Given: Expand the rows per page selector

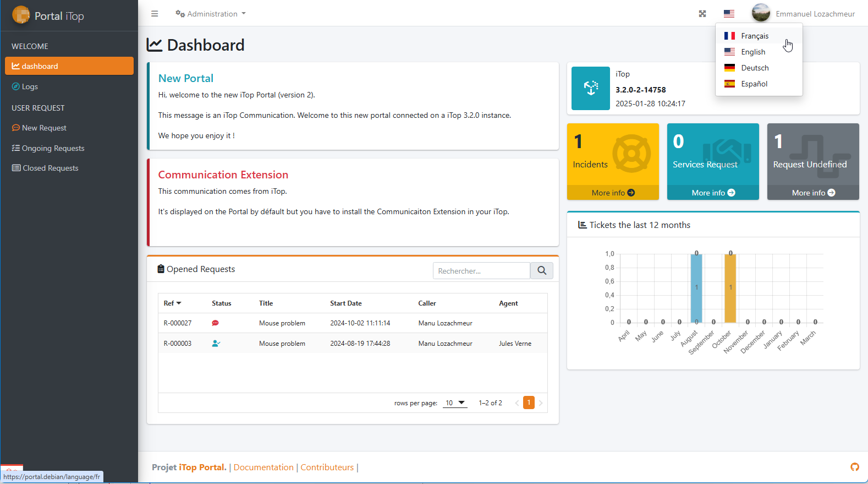Looking at the screenshot, I should click(455, 403).
